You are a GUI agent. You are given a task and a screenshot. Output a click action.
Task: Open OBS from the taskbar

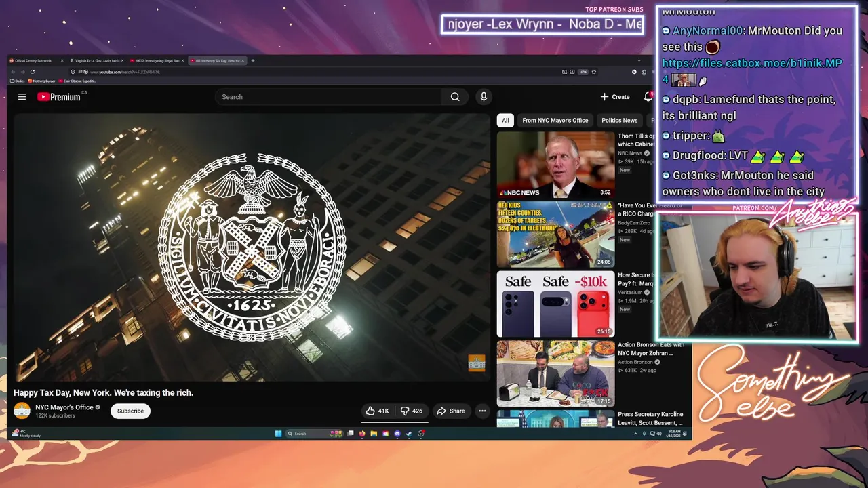(x=421, y=434)
